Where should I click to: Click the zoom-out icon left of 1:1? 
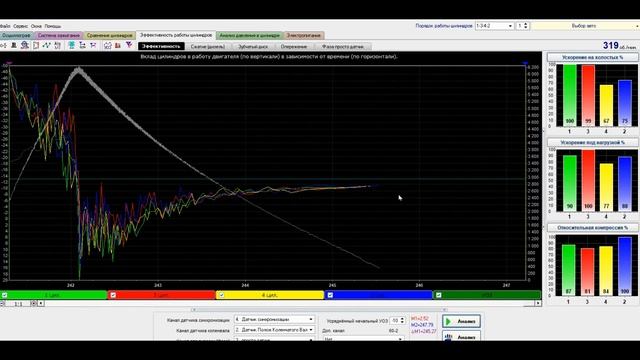coord(2,304)
